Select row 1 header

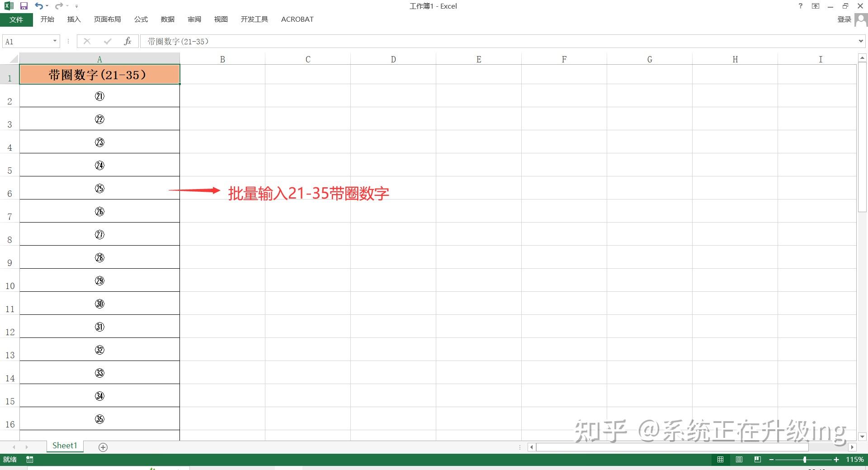tap(9, 74)
